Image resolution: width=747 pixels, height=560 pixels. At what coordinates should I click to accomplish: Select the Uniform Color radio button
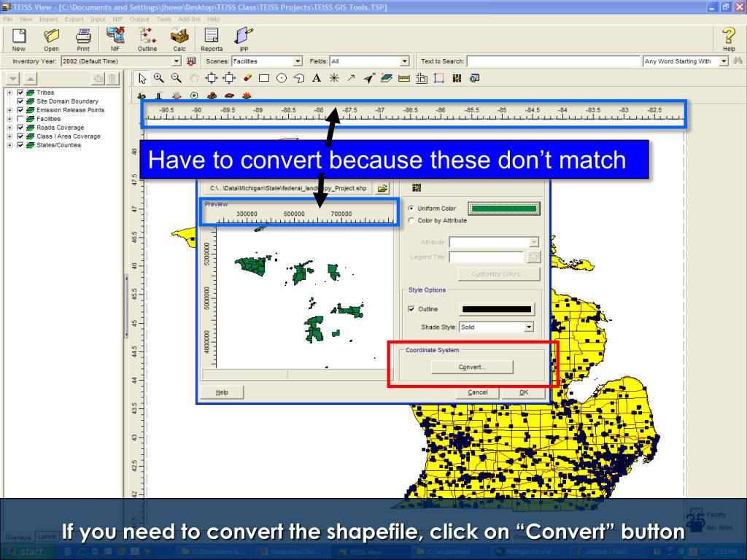pyautogui.click(x=411, y=208)
